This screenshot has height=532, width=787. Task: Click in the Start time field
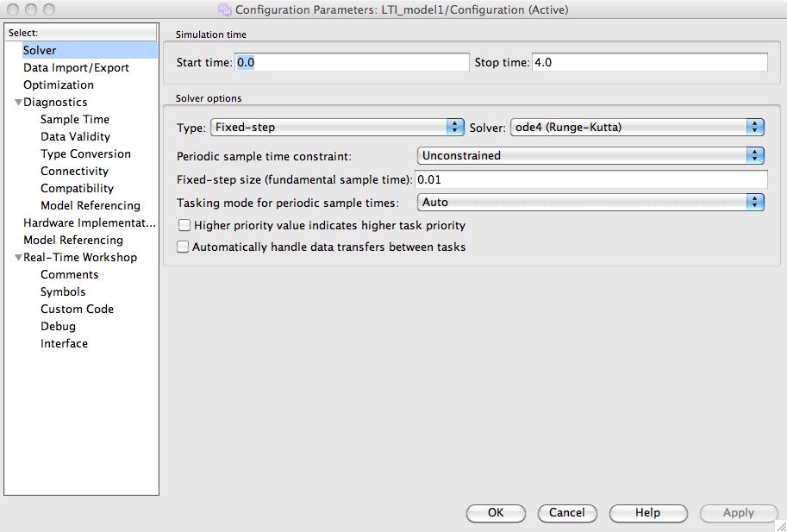(x=352, y=63)
